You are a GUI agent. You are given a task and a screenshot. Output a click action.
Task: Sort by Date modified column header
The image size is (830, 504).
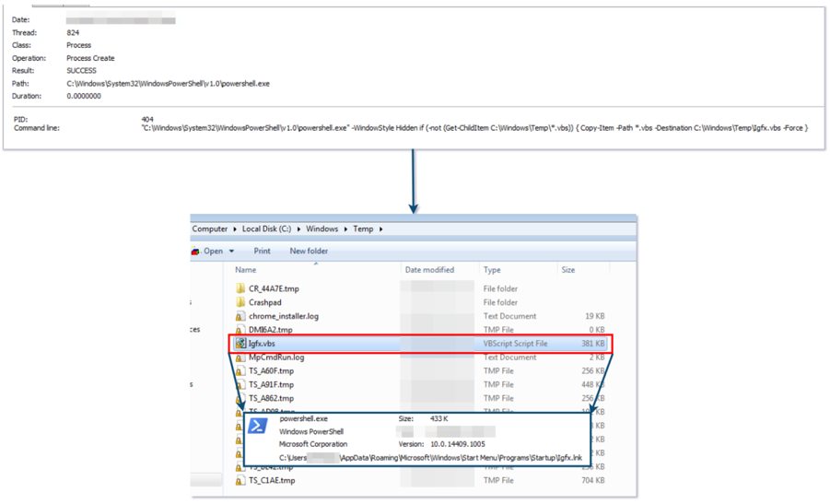pos(429,270)
